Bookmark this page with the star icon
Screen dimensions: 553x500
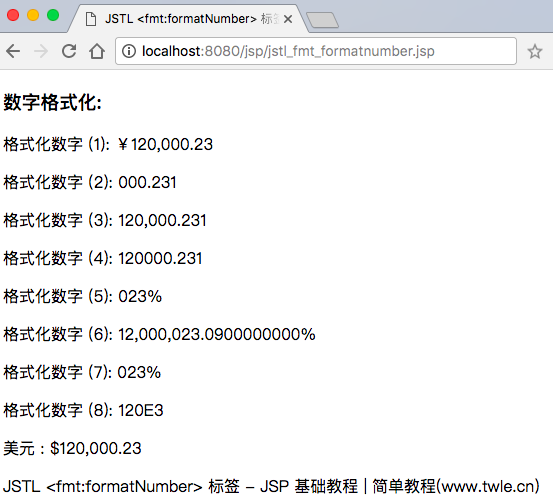tap(535, 51)
